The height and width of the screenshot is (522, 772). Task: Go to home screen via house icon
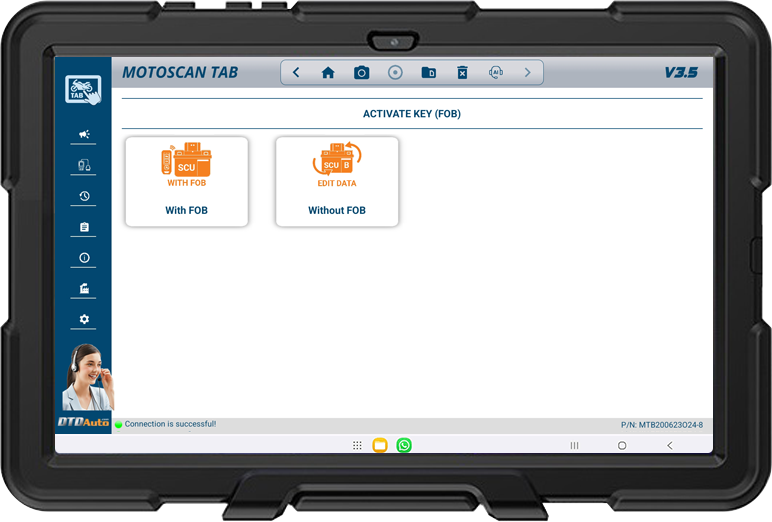[x=328, y=73]
